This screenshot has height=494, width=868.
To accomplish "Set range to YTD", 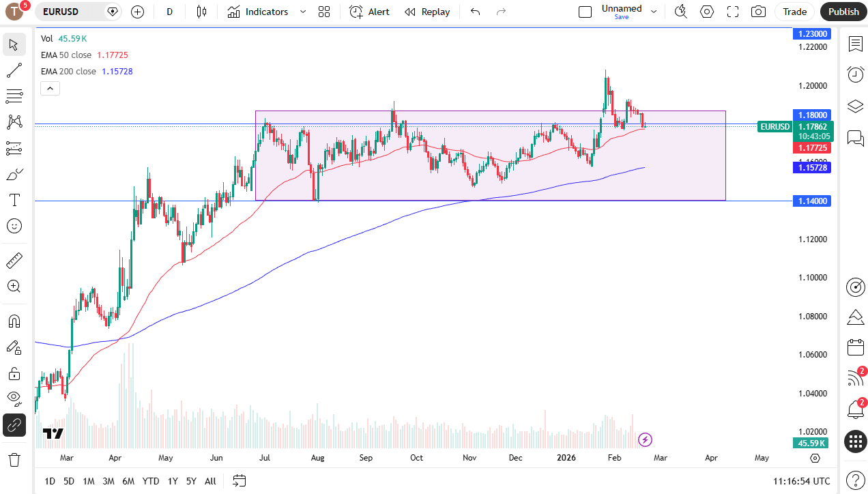I will (151, 481).
